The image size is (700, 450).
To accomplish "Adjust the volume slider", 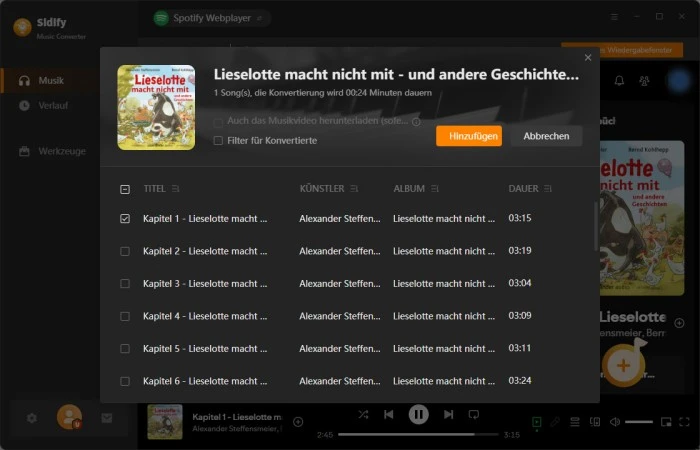I will point(639,422).
